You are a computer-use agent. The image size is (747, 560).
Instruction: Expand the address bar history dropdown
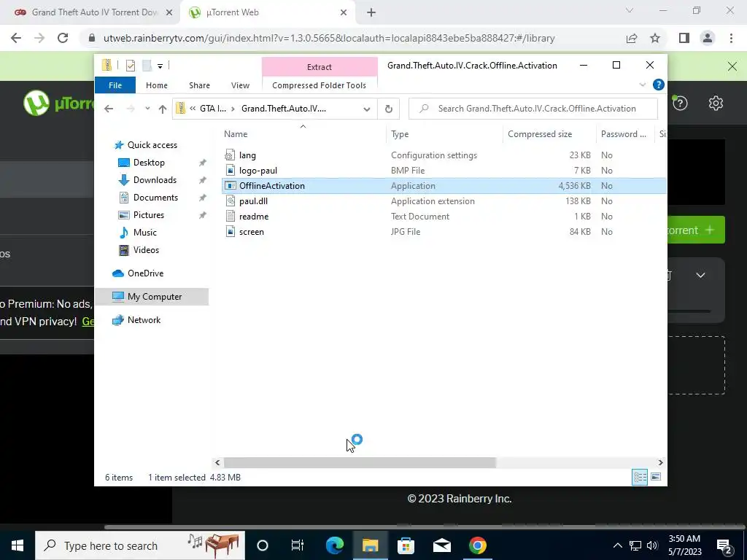click(x=366, y=109)
